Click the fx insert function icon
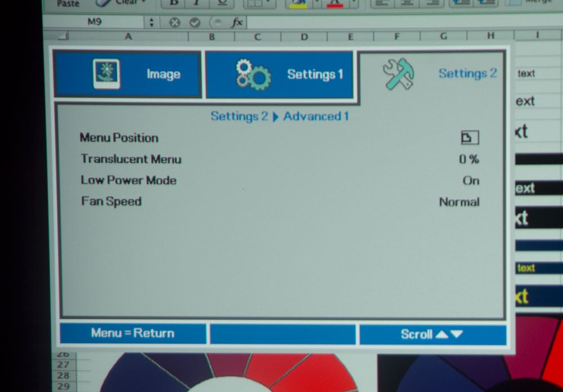 (237, 23)
